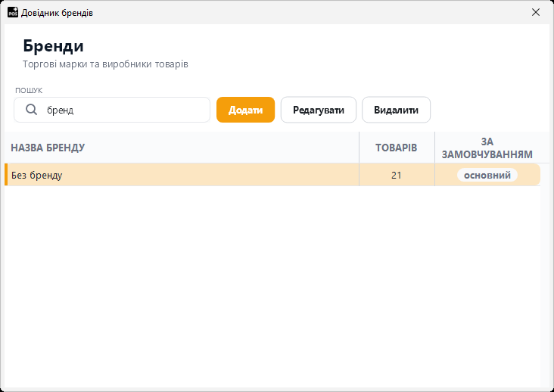
Task: Add a new brand with Додати
Action: [245, 110]
